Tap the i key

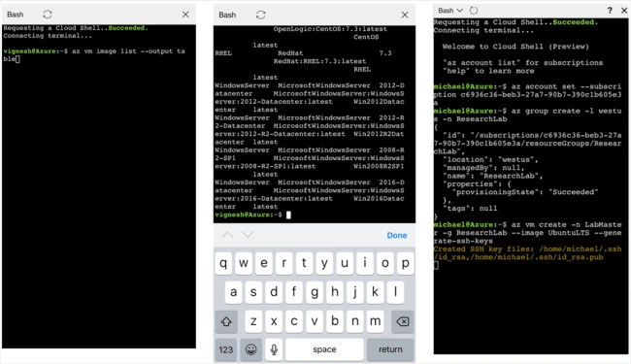pyautogui.click(x=365, y=263)
